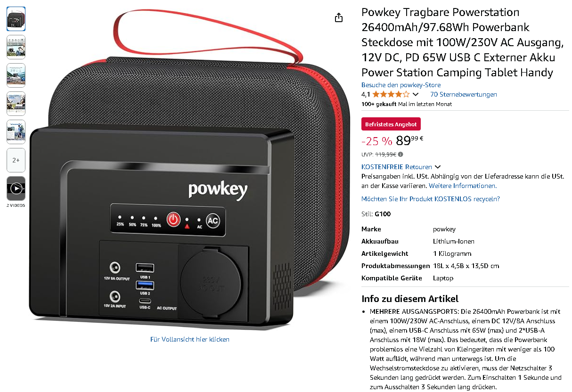Viewport: 572px width, 392px height.
Task: Click the 2 VIDEOS label
Action: pos(16,205)
